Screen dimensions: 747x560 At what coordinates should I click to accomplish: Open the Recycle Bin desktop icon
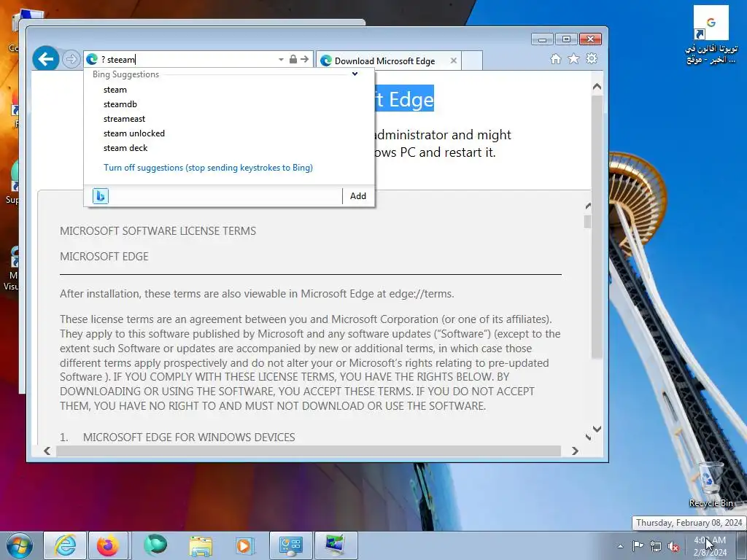(x=711, y=485)
